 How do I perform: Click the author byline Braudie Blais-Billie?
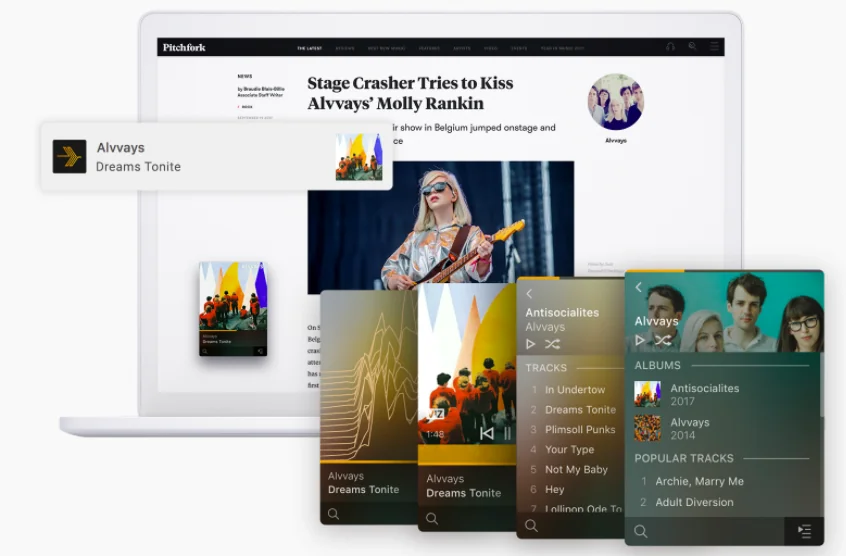261,89
